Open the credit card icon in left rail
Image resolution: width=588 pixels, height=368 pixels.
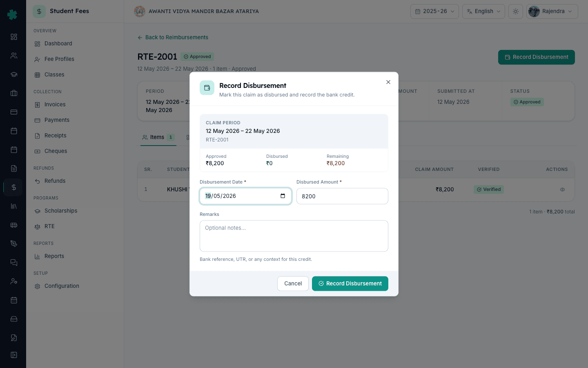coord(14,112)
